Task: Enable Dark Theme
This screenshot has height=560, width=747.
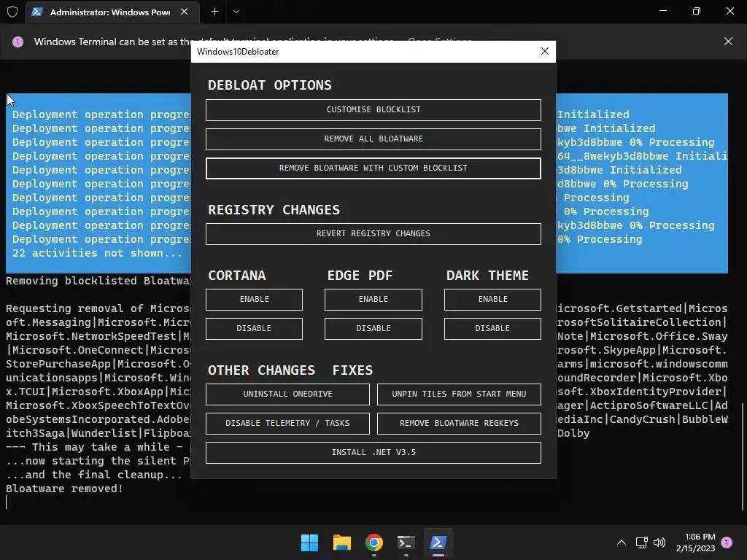Action: point(492,299)
